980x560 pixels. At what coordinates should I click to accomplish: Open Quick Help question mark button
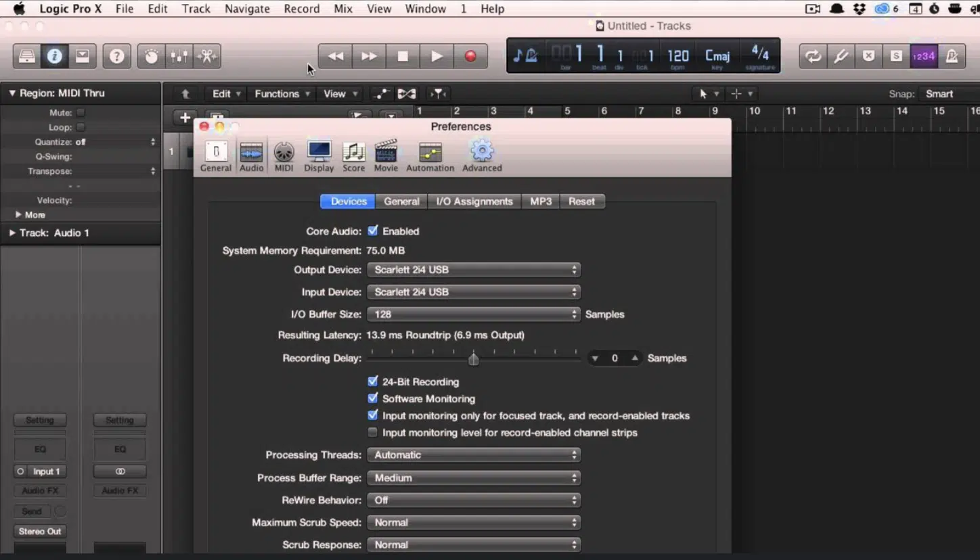coord(117,56)
